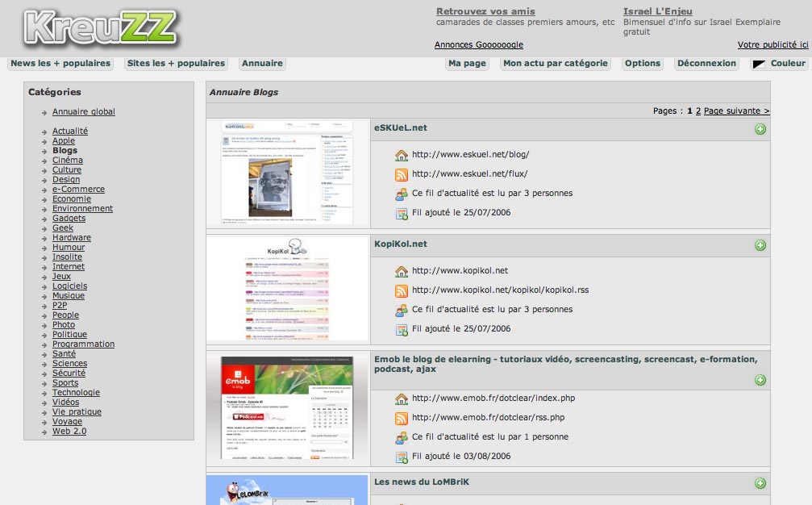The image size is (812, 505).
Task: Select the Vie pratique category
Action: point(77,411)
